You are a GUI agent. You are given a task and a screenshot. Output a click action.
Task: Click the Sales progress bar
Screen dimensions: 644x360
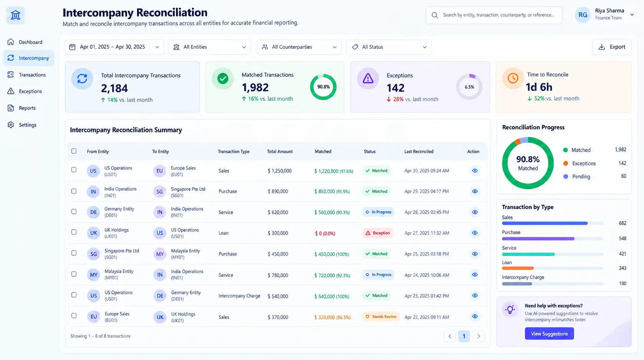(552, 223)
